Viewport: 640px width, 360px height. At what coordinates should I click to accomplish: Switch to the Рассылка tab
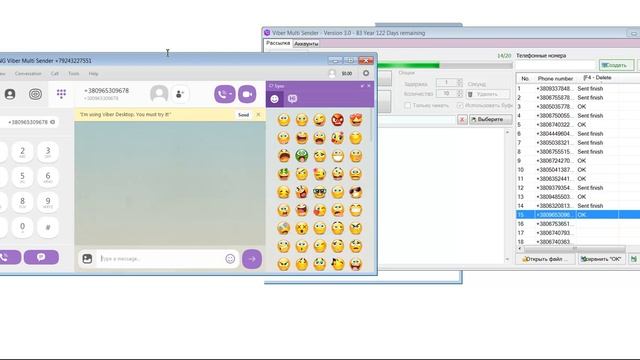(278, 43)
